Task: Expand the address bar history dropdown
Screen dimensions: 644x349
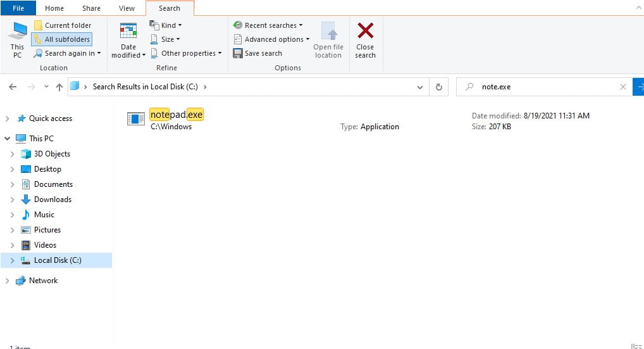Action: 420,87
